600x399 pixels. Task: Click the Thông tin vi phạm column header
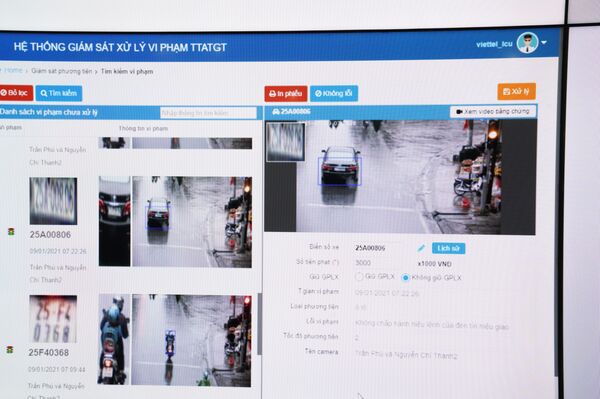[x=143, y=128]
